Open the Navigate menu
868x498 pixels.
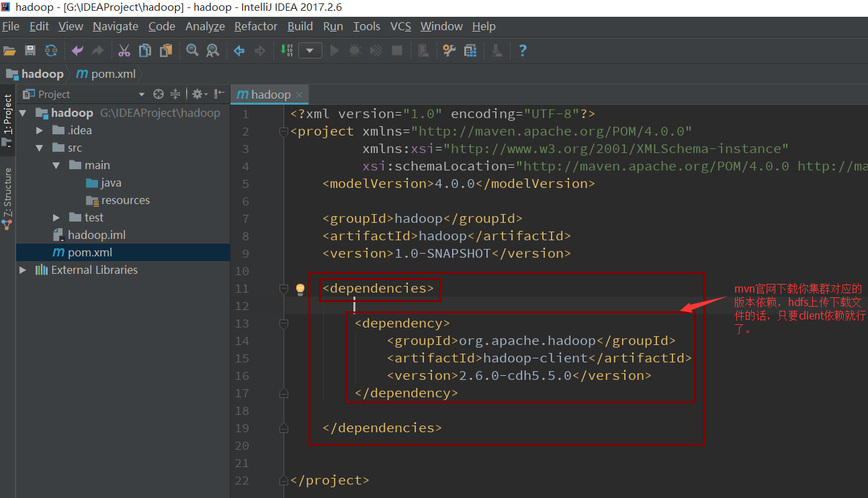click(116, 26)
